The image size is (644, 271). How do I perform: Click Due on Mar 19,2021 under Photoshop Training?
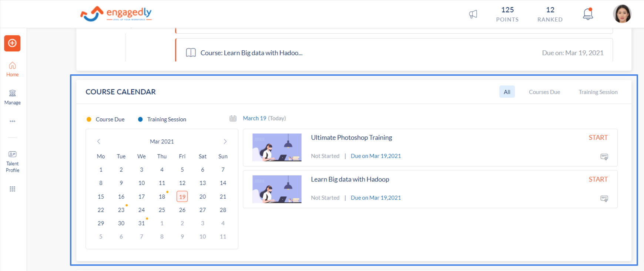[x=376, y=156]
